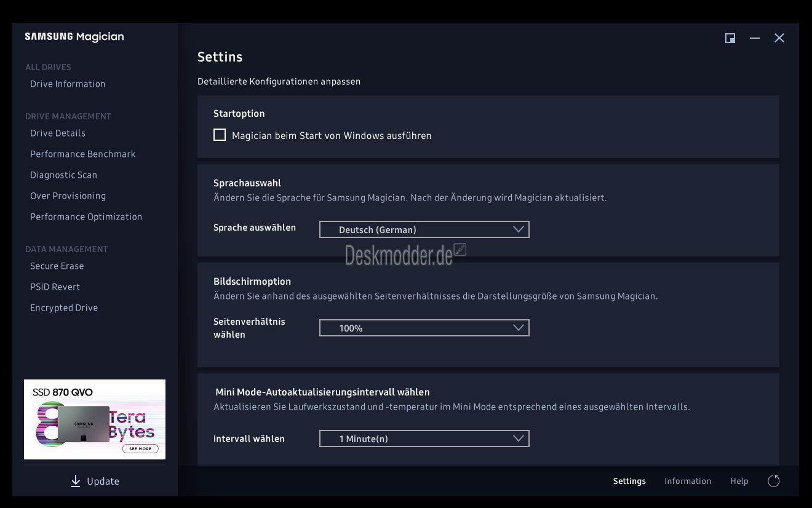This screenshot has height=508, width=812.
Task: Select Performance Benchmark
Action: 83,154
